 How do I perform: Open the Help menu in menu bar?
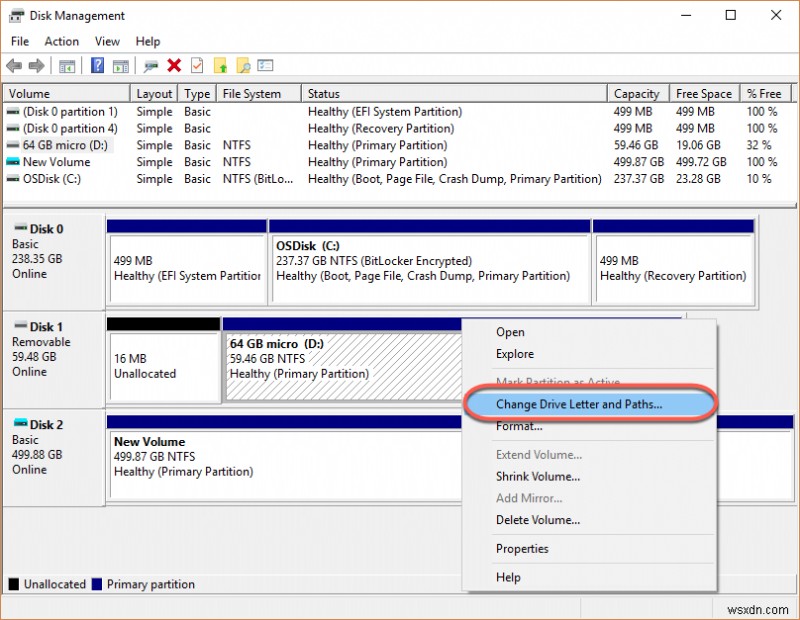tap(147, 41)
